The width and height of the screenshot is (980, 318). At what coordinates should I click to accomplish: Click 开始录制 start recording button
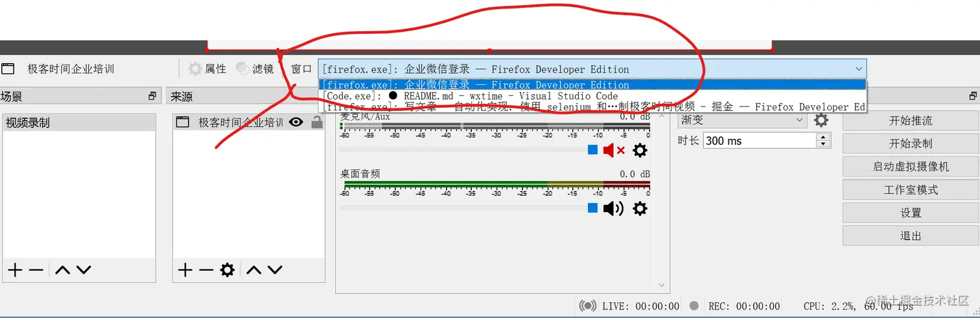[910, 143]
